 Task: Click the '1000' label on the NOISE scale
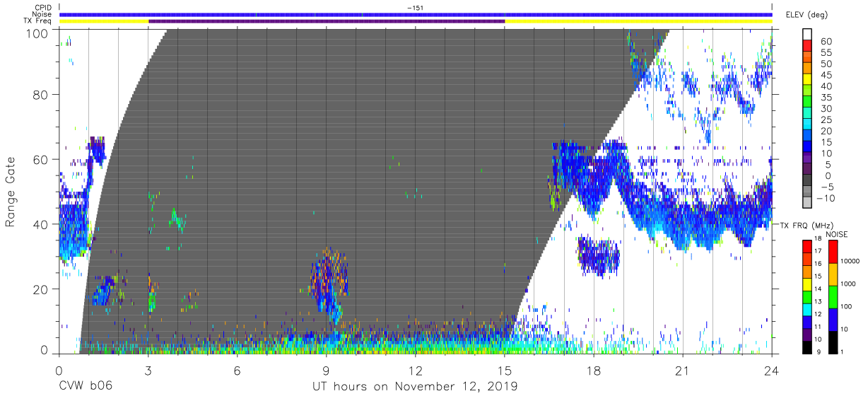848,284
